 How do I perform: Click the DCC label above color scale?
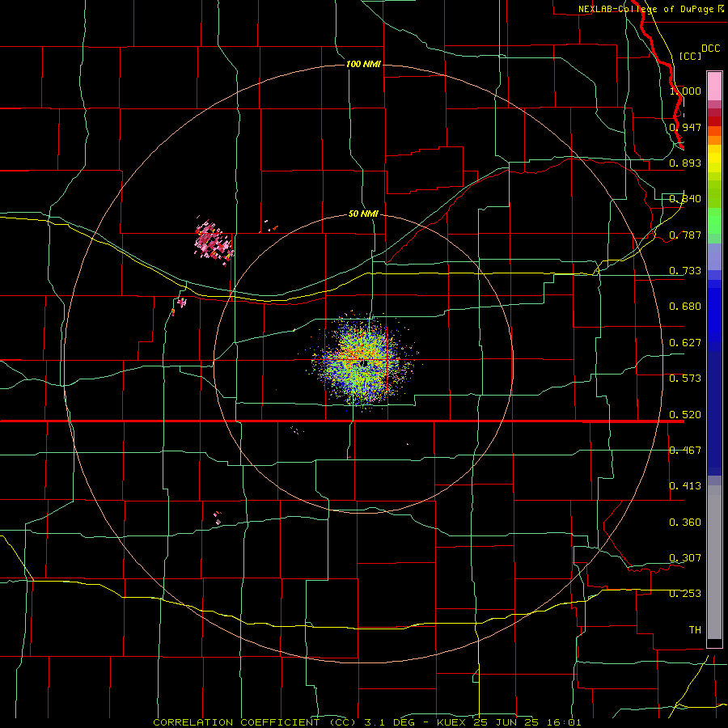[x=710, y=49]
